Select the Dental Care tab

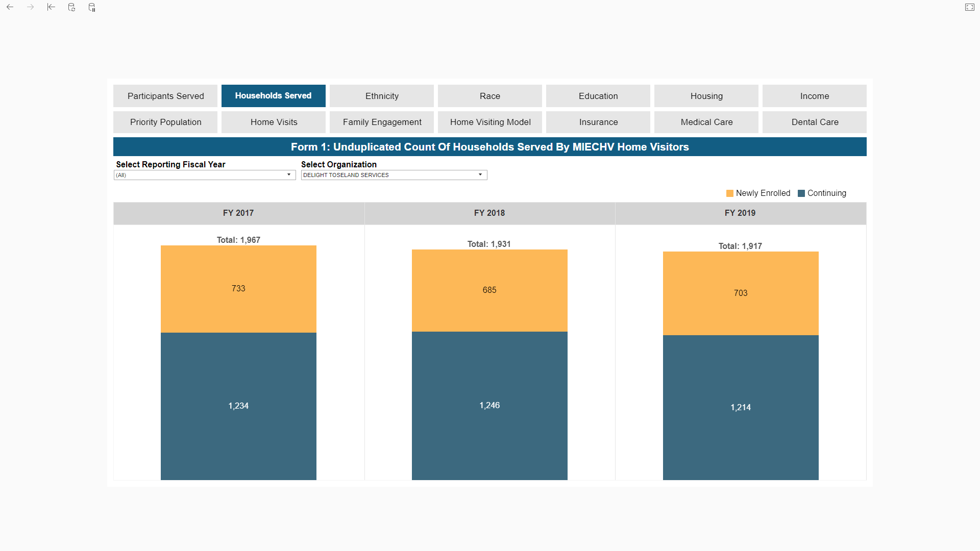pyautogui.click(x=815, y=122)
